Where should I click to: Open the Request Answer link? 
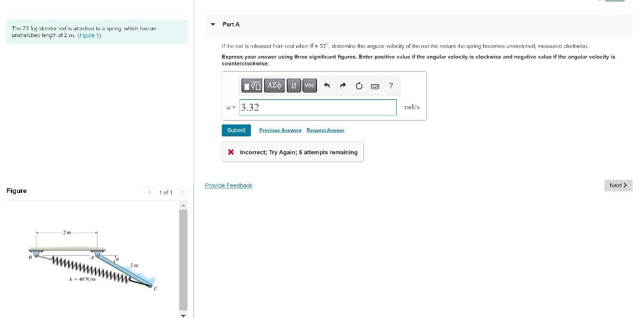tap(325, 130)
